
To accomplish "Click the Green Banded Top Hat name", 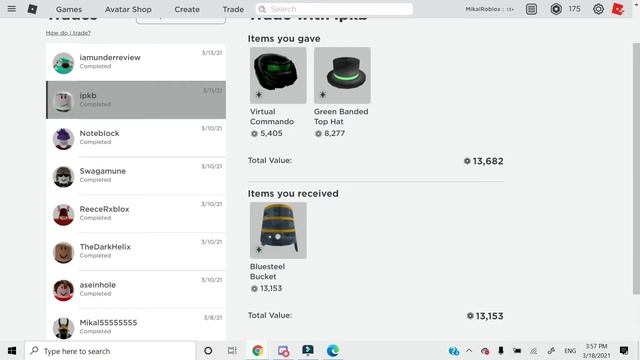I will point(341,116).
